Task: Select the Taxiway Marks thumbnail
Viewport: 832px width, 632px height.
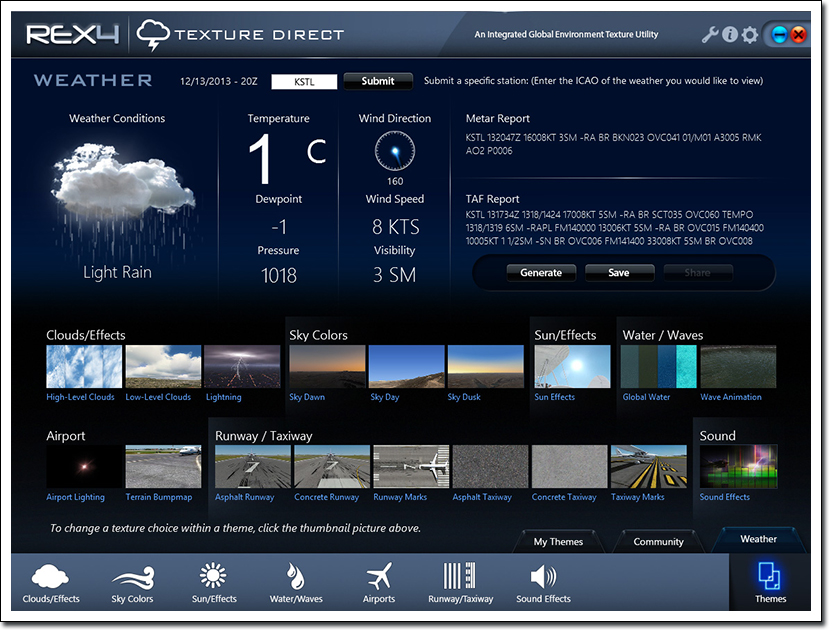Action: 649,466
